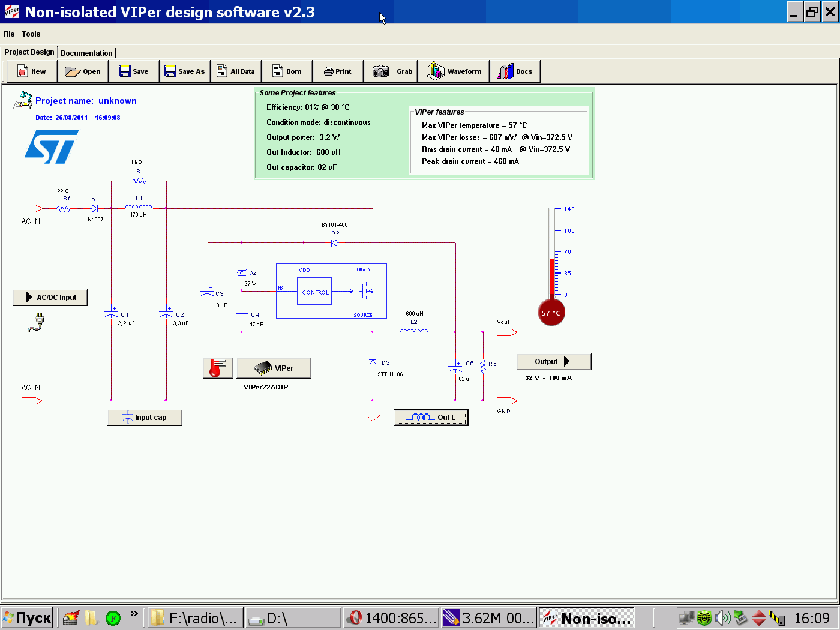Screen dimensions: 840x630
Task: Click the date "26/08/2011 16:09:08" text
Action: coord(88,118)
